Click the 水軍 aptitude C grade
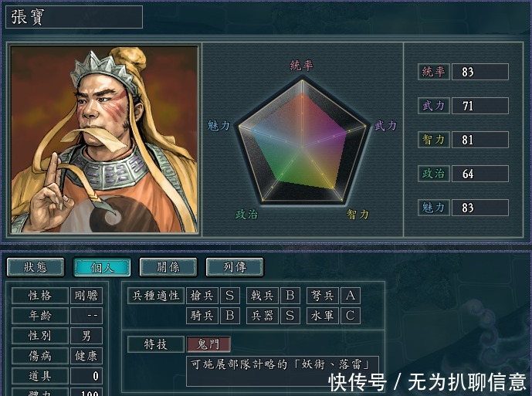The image size is (532, 396). coord(351,316)
